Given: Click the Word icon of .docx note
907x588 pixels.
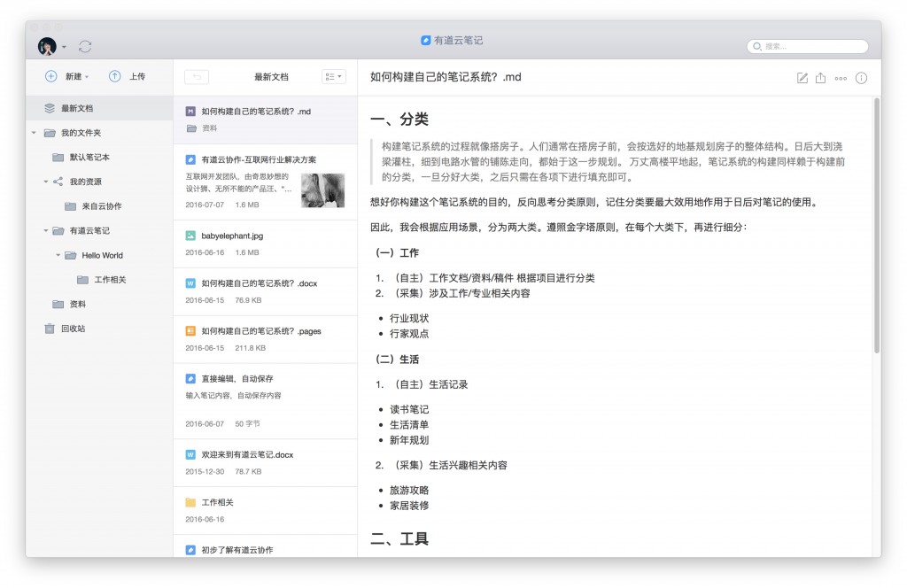Looking at the screenshot, I should click(190, 283).
